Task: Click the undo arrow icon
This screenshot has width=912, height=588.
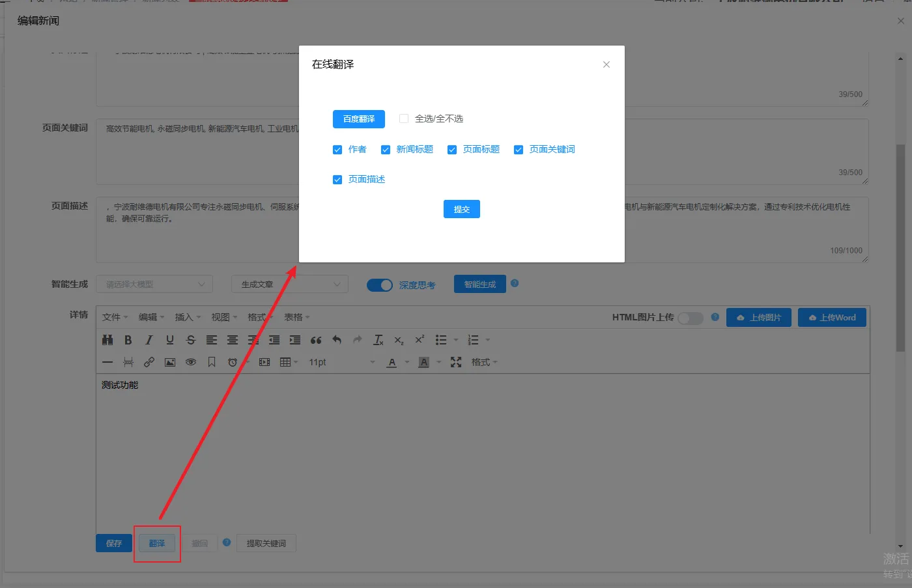Action: pos(337,340)
